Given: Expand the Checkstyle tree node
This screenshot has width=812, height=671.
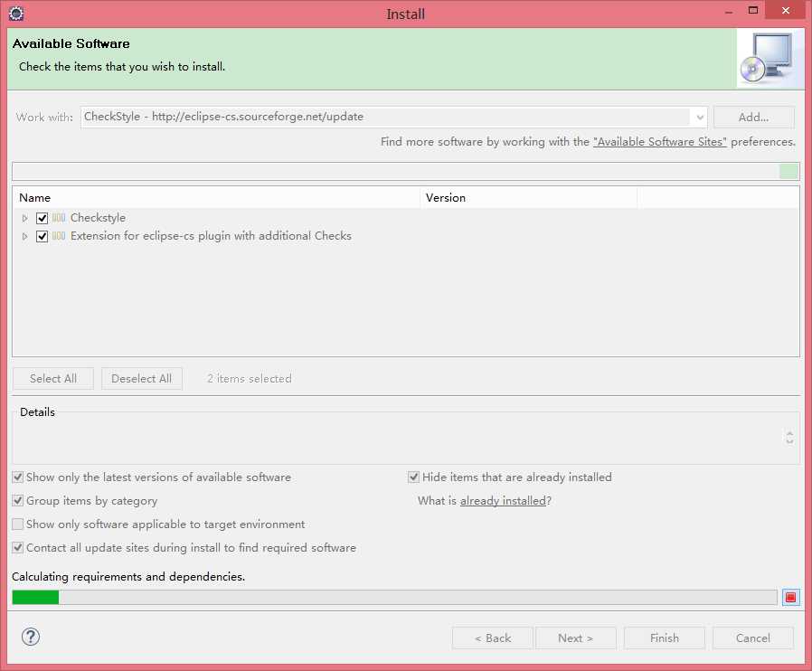Looking at the screenshot, I should 24,218.
